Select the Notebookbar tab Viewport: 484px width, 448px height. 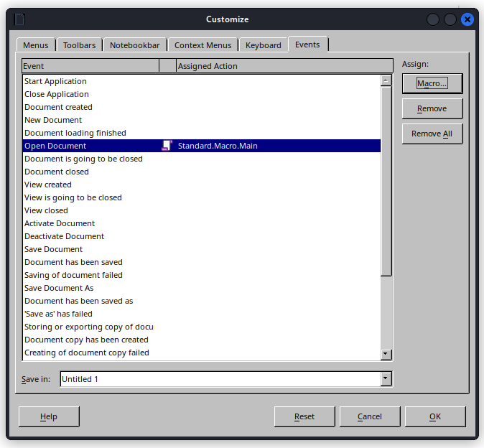136,45
